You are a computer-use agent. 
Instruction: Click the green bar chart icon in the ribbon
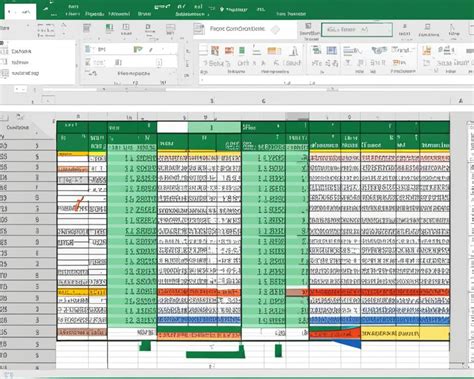(x=109, y=28)
